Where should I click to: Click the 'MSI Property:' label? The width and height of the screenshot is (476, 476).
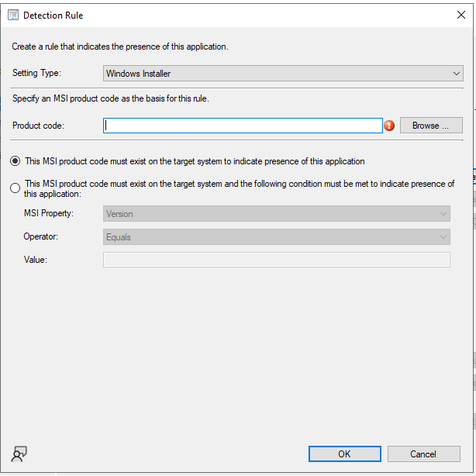(48, 213)
